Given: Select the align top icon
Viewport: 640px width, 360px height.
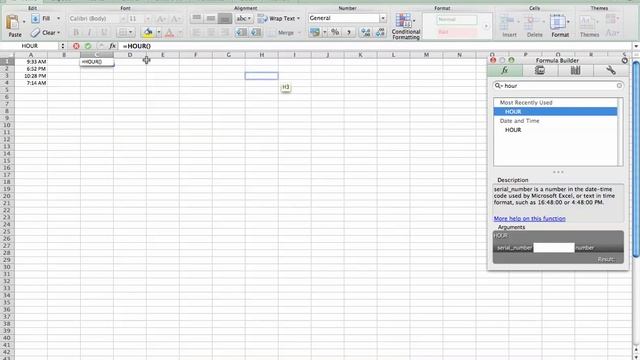Looking at the screenshot, I should [x=197, y=18].
